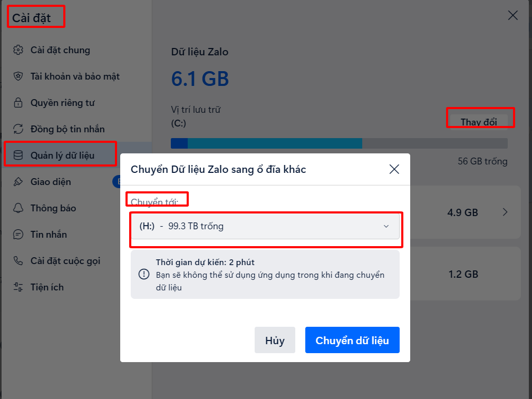Close the Chuyển Dữ liệu Zalo dialog
Viewport: 532px width, 399px height.
[x=394, y=169]
